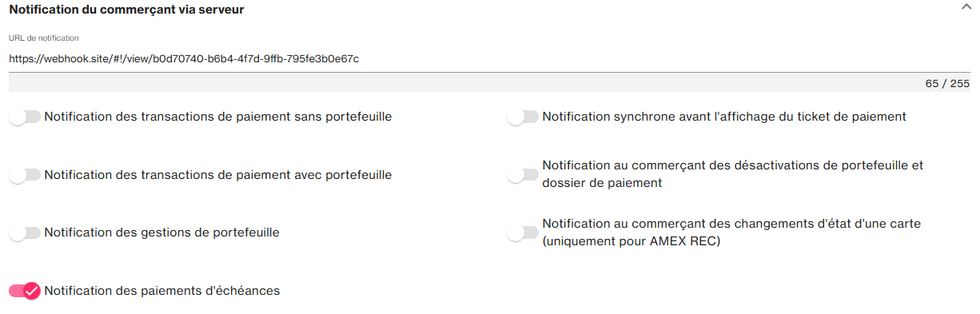Click label text 'désactivations de portefeuille et dossier de paiement'
The image size is (980, 314).
(x=733, y=174)
